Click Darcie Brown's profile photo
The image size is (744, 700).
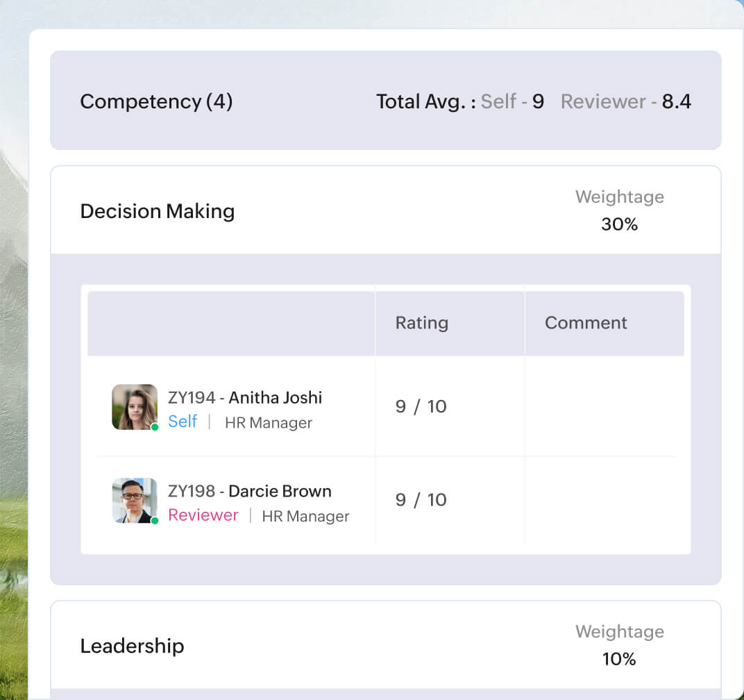(135, 501)
